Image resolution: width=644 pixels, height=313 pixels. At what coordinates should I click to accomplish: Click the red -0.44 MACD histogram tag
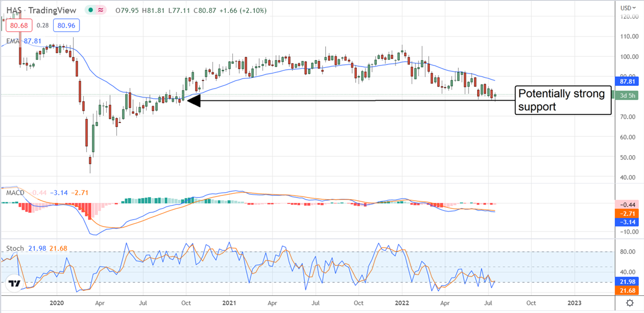(x=625, y=205)
